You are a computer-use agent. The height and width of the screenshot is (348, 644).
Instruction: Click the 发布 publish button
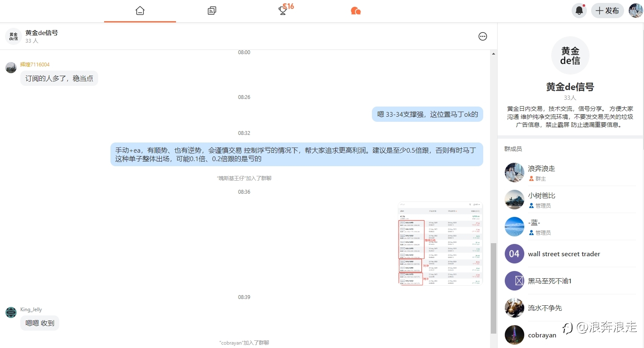(607, 11)
